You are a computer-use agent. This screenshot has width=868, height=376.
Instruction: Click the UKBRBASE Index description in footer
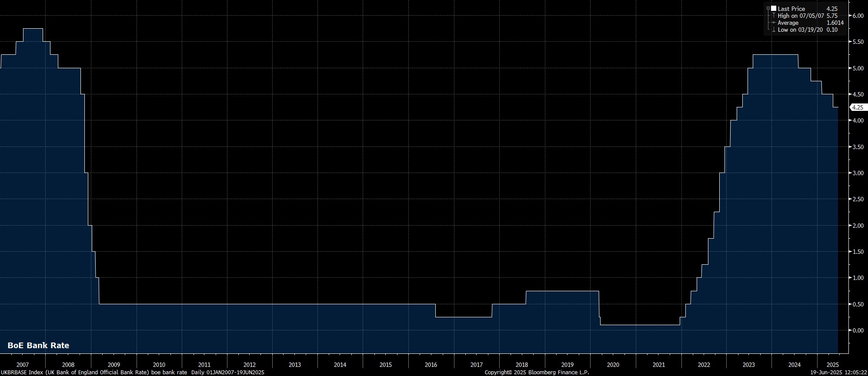point(93,373)
